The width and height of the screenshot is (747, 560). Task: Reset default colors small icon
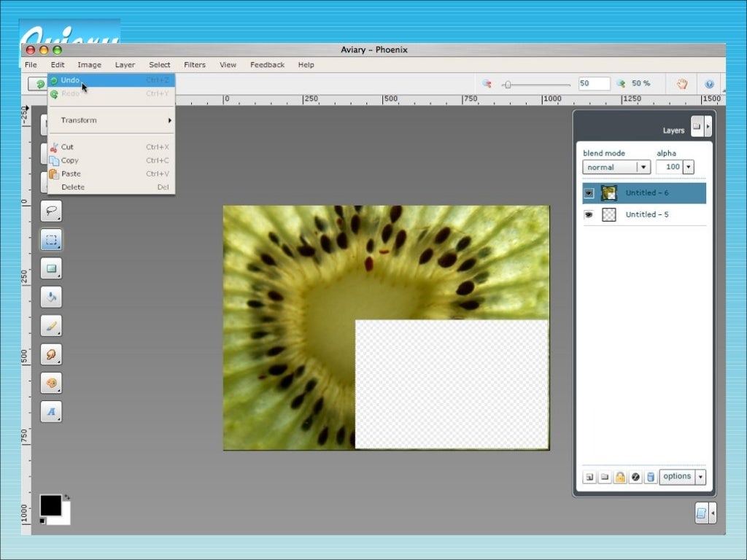click(x=42, y=521)
